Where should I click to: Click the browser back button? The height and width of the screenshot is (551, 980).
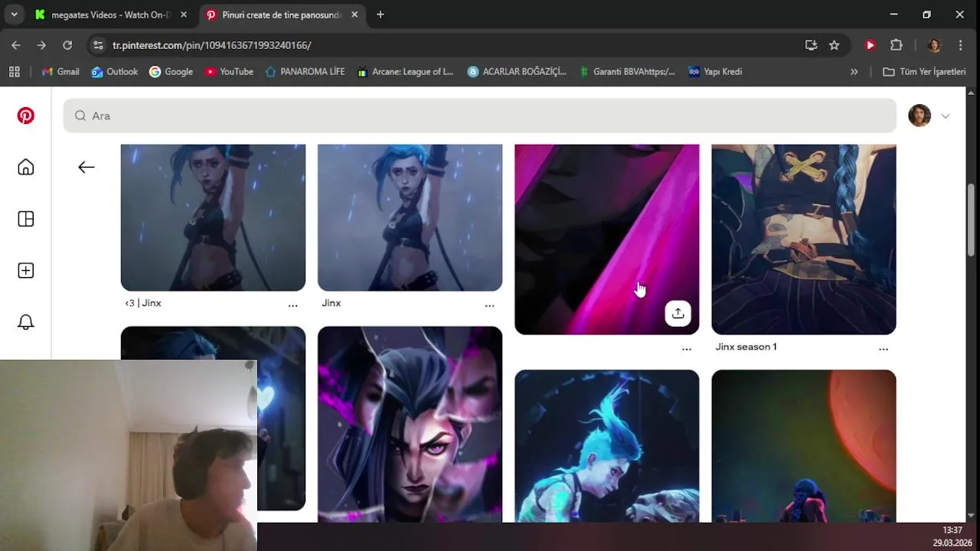point(16,45)
